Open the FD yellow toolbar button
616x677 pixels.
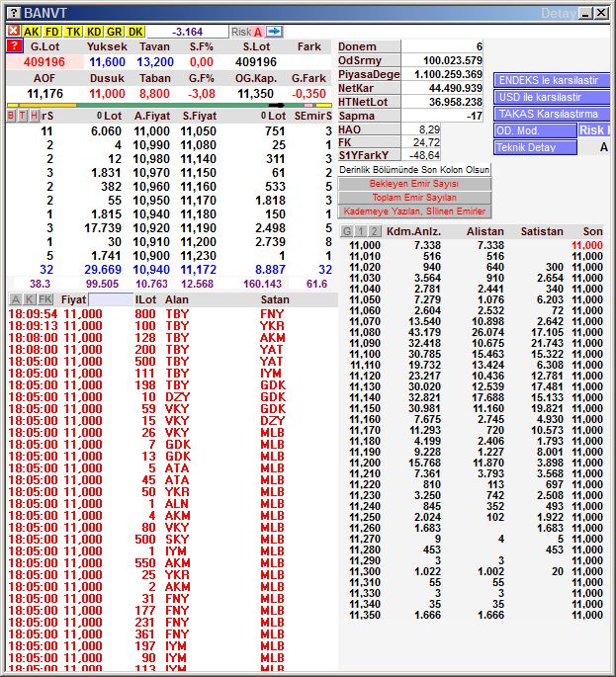[x=51, y=32]
